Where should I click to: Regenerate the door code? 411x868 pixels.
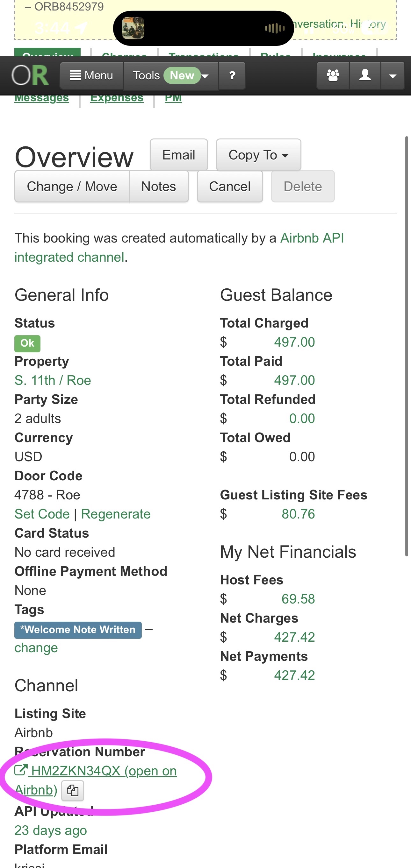116,513
